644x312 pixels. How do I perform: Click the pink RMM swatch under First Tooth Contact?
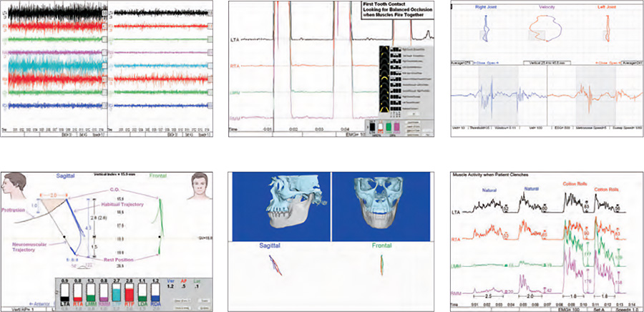click(x=396, y=127)
